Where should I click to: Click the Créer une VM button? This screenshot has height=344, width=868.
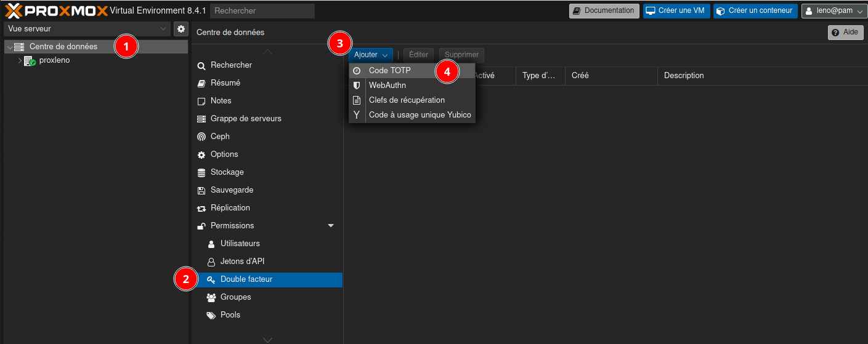676,10
